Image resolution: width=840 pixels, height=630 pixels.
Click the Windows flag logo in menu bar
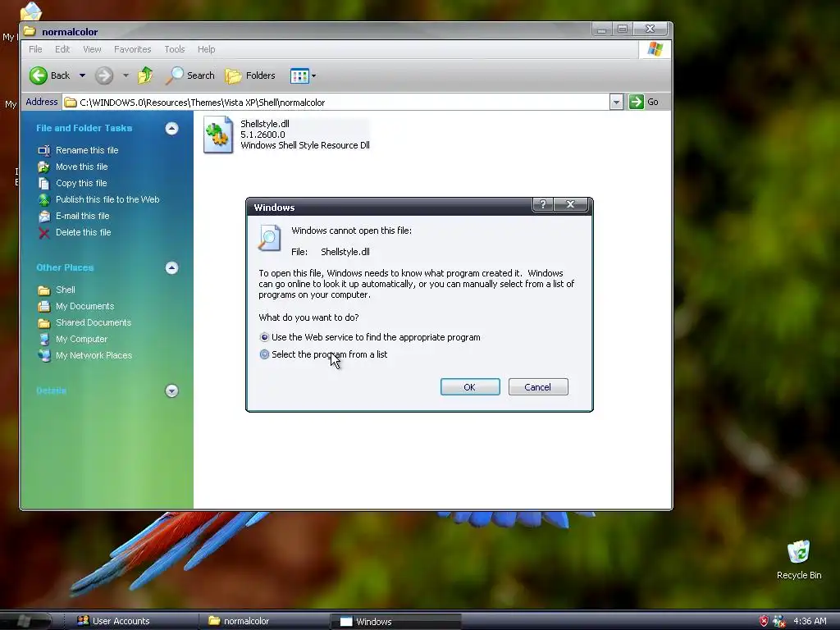(x=655, y=49)
